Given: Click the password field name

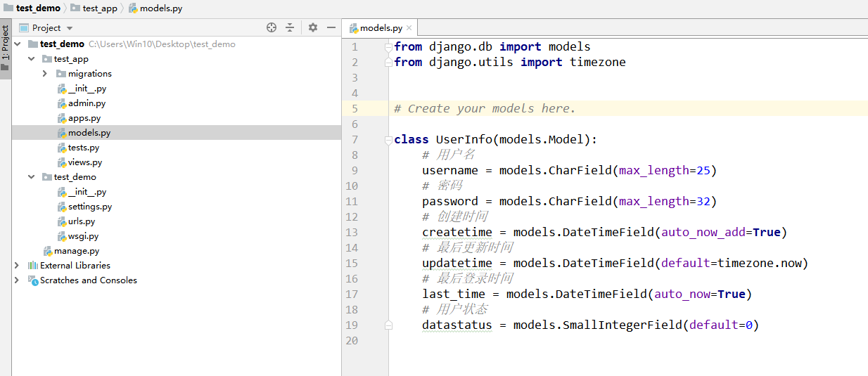Looking at the screenshot, I should [449, 201].
